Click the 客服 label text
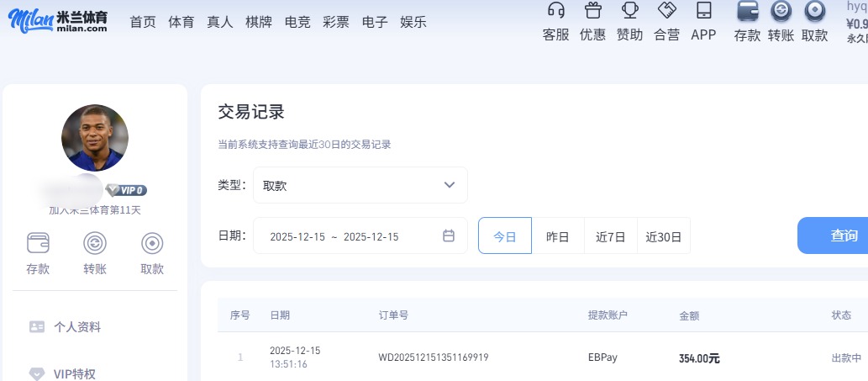Viewport: 868px width, 381px height. pos(555,34)
